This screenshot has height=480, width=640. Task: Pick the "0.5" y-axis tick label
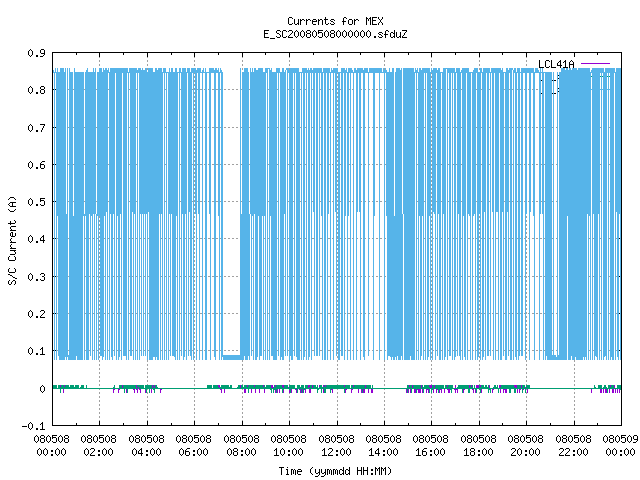tap(37, 202)
